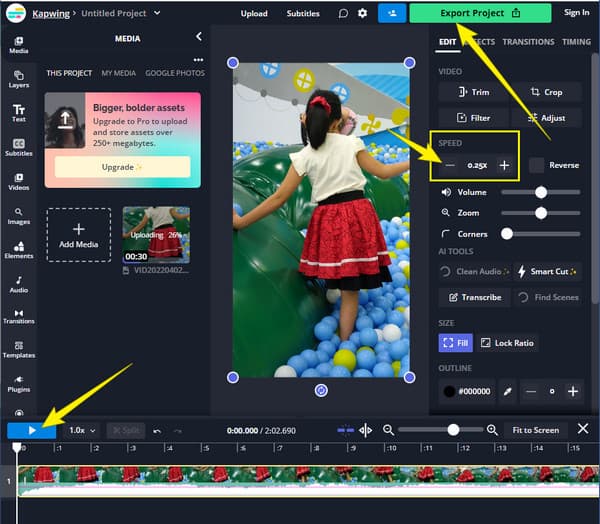Toggle Lock Ratio option

pos(507,343)
